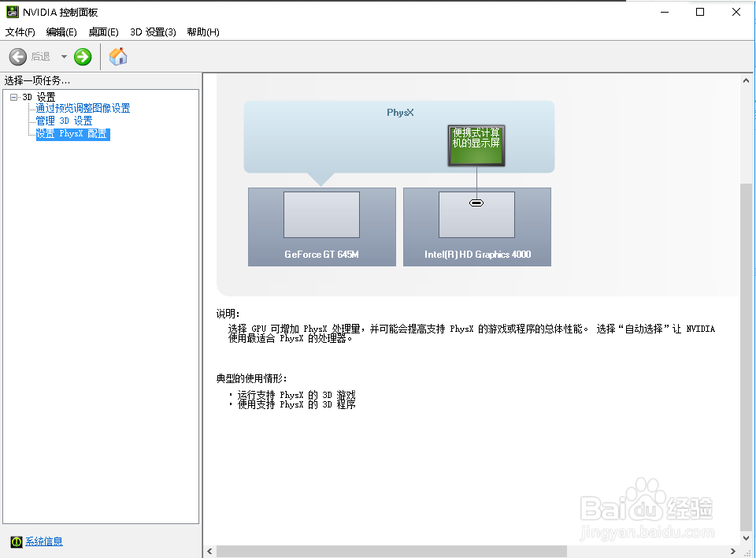Click the Intel(R) HD Graphics 4000 GPU graphic
This screenshot has width=756, height=558.
[476, 226]
